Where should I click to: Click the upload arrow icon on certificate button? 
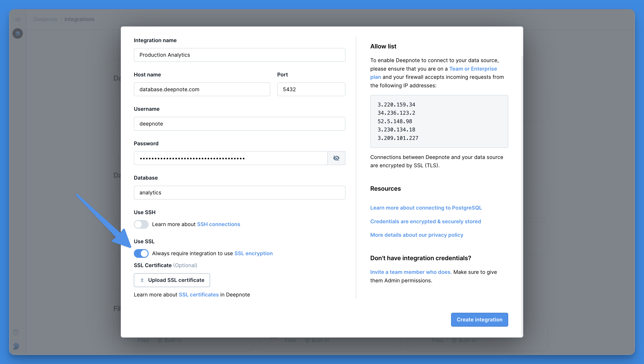coord(142,280)
